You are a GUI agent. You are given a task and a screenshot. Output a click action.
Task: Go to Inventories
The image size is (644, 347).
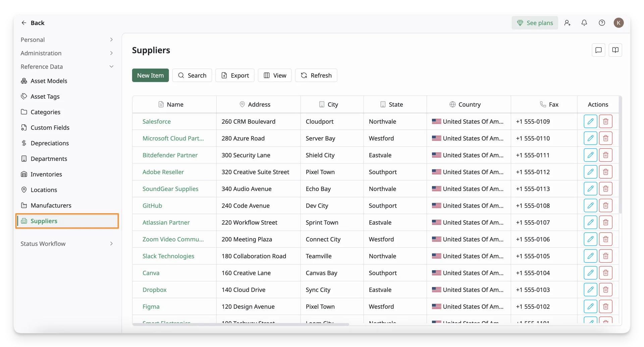[x=67, y=174]
